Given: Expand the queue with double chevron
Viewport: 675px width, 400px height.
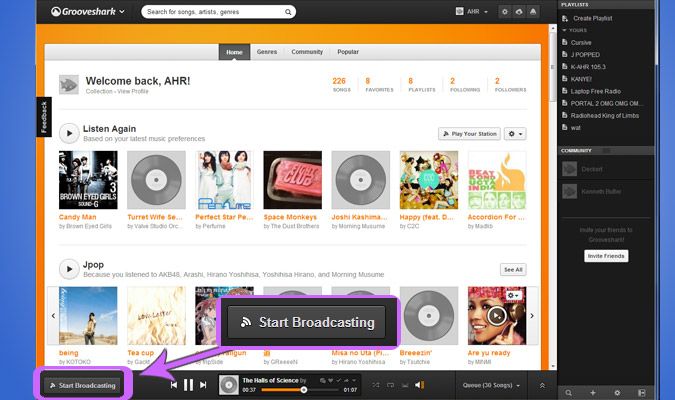Looking at the screenshot, I should coord(542,385).
